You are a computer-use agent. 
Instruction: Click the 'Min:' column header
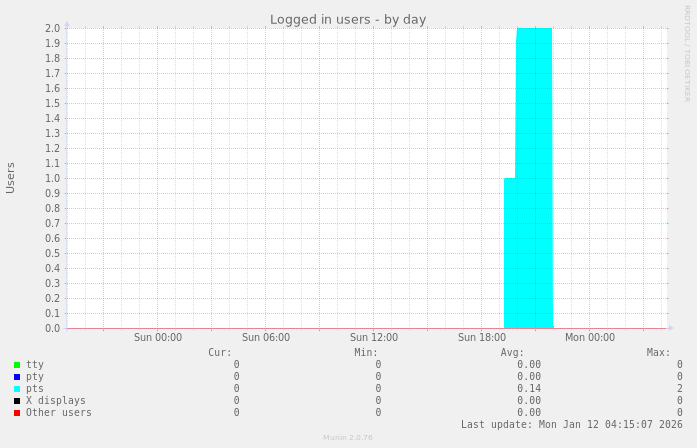tap(366, 353)
